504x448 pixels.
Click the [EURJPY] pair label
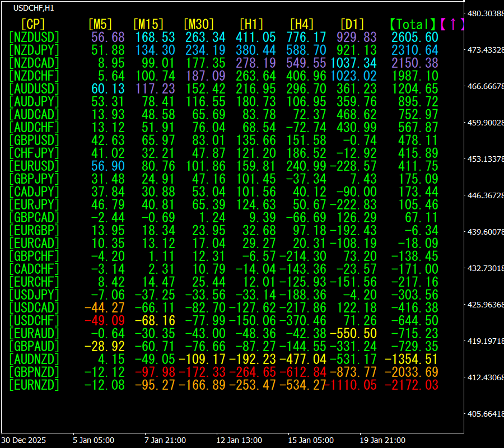34,204
